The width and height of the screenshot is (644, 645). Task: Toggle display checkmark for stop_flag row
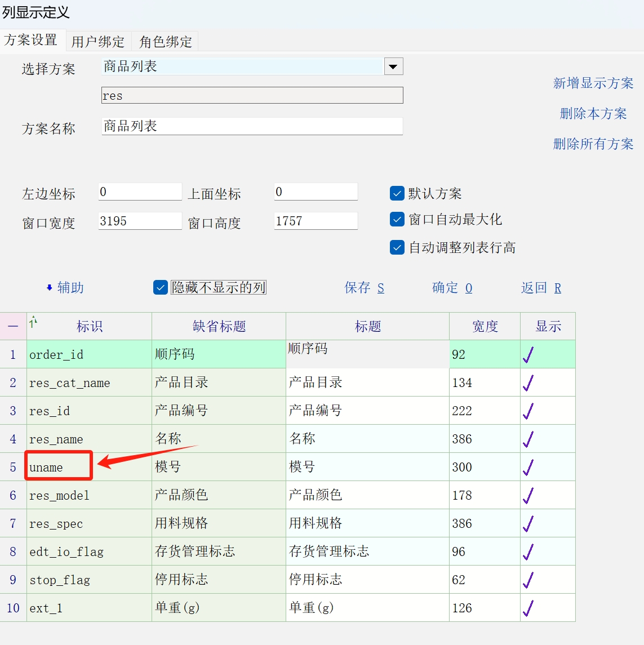528,580
